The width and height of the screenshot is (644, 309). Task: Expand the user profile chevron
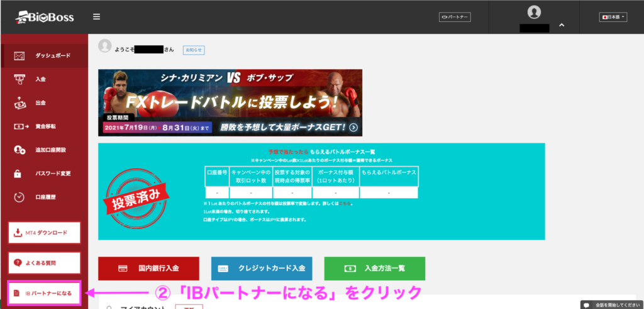coord(561,25)
